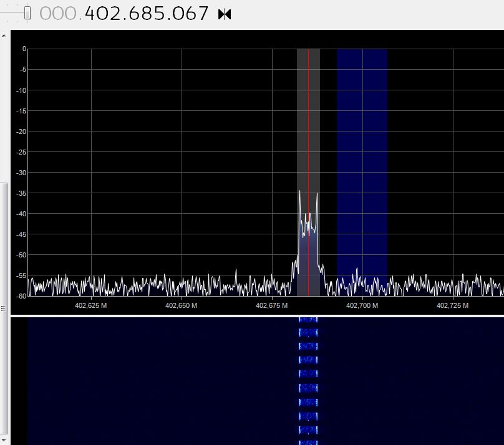Click the grey filter bandwidth band around the signal
Viewport: 504px width, 445px height.
[309, 172]
